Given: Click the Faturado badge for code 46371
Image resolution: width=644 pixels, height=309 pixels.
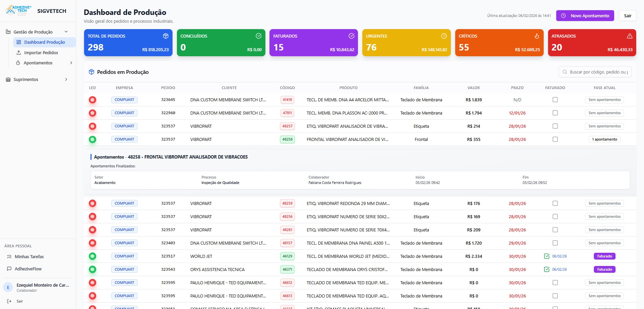Looking at the screenshot, I should coord(605,269).
